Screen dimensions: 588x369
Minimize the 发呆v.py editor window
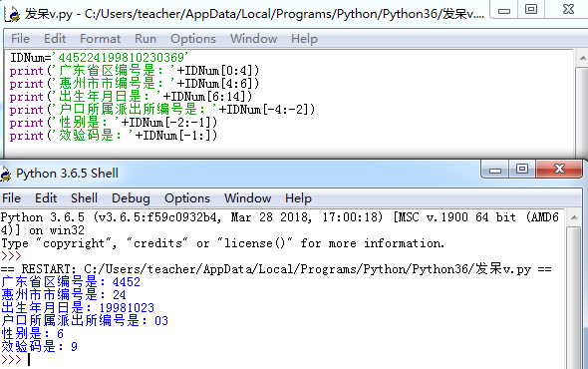[504, 10]
